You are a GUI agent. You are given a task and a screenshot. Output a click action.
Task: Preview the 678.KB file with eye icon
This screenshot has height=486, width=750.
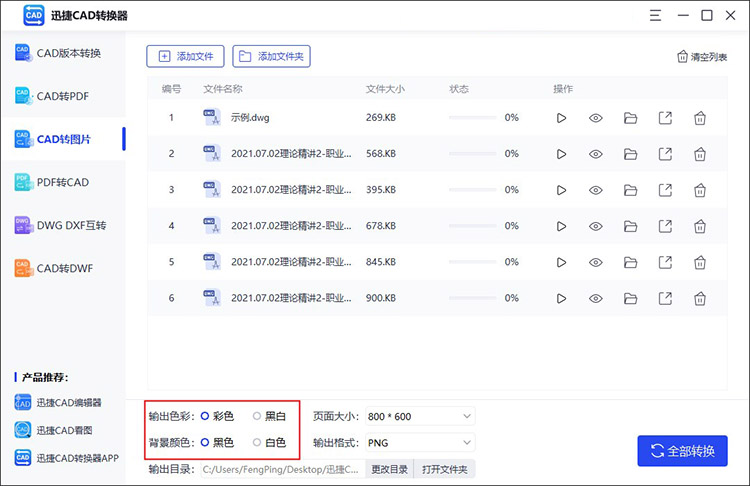point(596,226)
